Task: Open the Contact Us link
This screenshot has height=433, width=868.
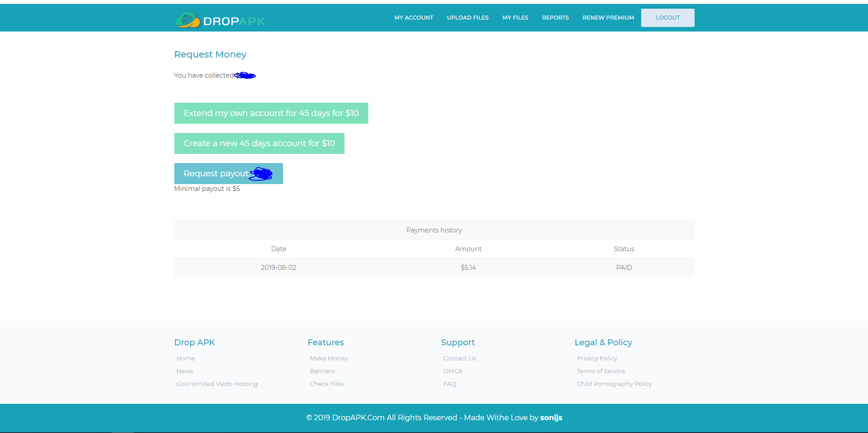Action: [459, 359]
